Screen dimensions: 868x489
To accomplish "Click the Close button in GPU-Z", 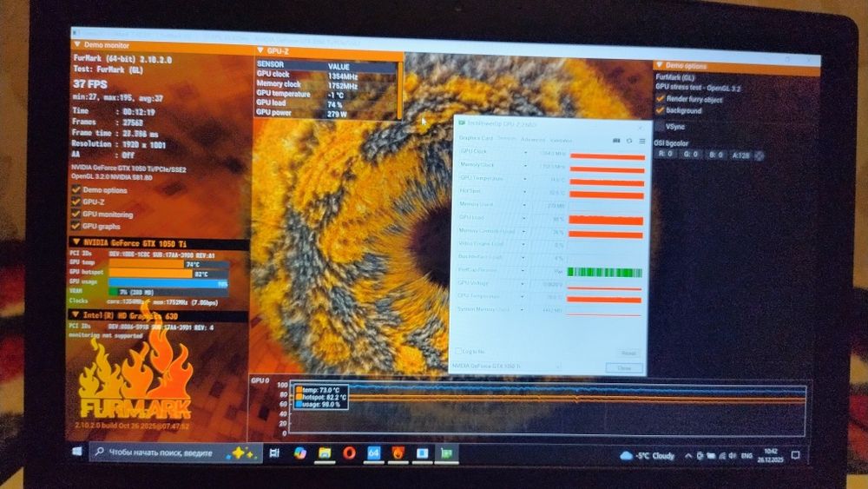I will coord(624,367).
